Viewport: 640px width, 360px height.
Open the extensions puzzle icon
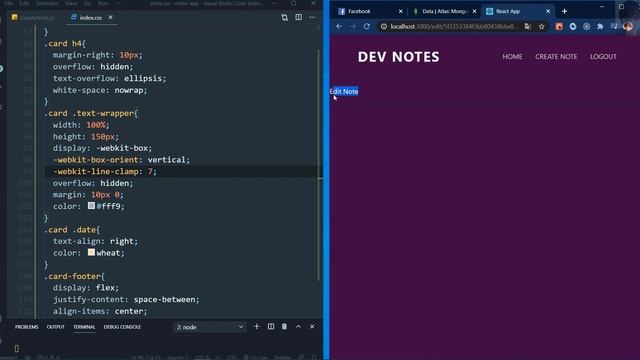[x=600, y=27]
